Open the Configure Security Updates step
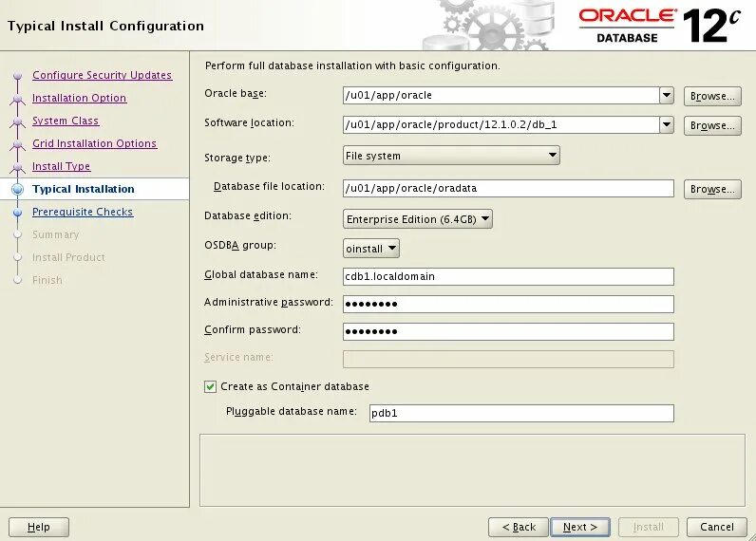This screenshot has height=541, width=756. (103, 75)
